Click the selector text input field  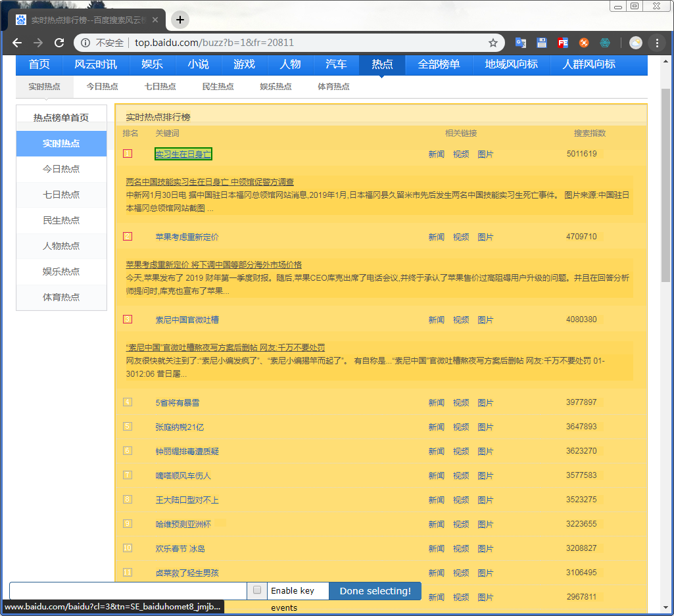click(x=128, y=590)
